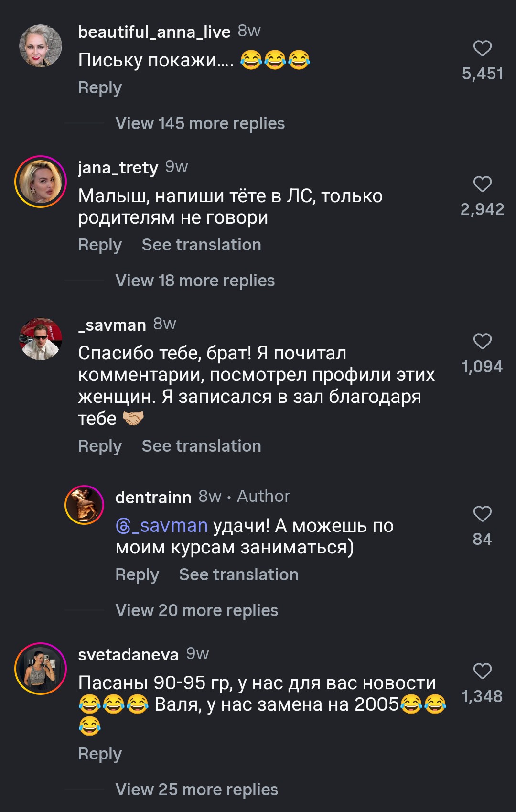Like beautiful_anna_live's comment with the heart
The width and height of the screenshot is (516, 812).
point(482,48)
